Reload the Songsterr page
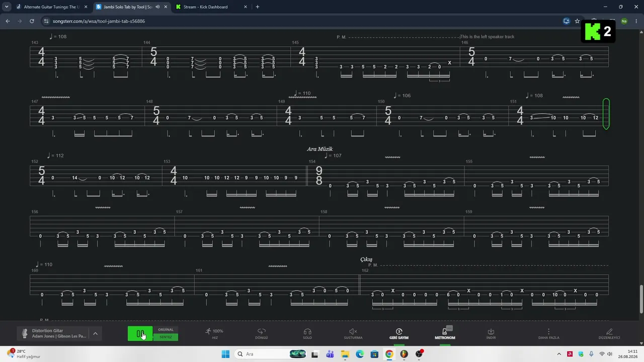644x362 pixels. (x=32, y=21)
